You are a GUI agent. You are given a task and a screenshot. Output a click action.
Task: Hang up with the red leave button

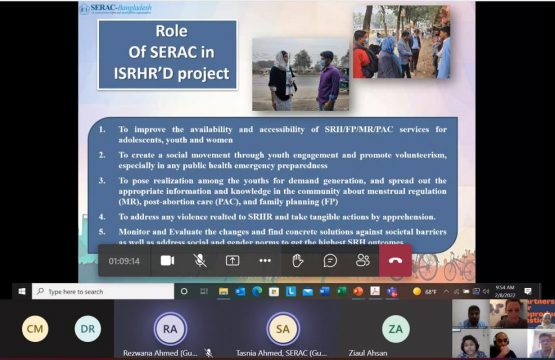tap(395, 261)
